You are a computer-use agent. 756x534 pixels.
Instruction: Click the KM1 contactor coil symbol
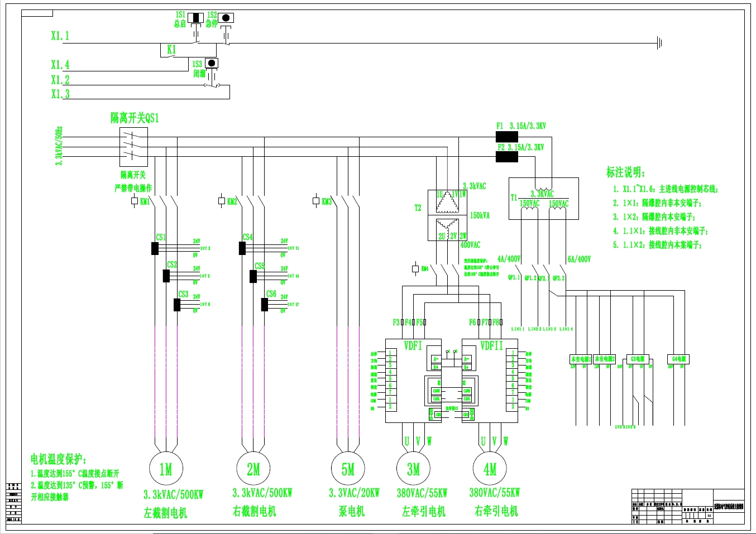[x=135, y=201]
